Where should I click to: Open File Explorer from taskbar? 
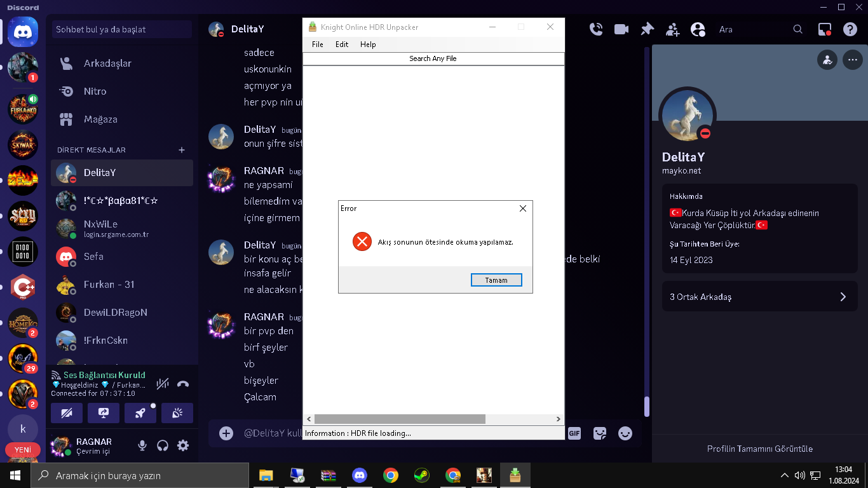point(266,475)
